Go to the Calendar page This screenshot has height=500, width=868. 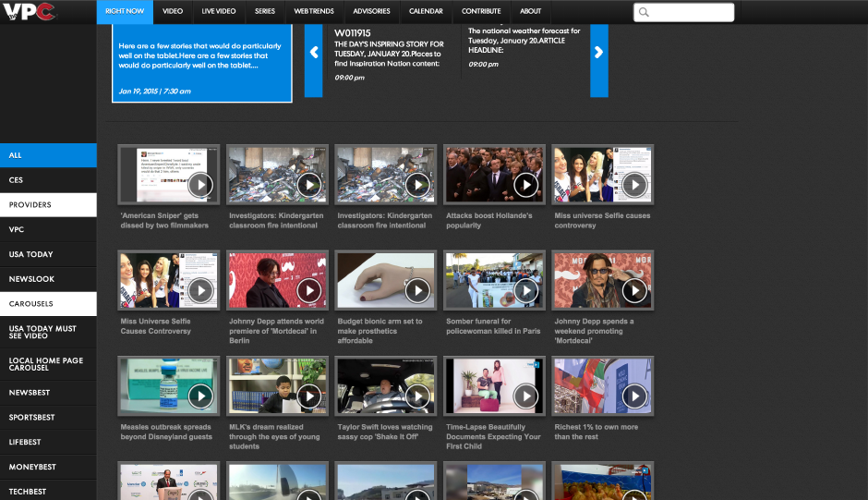point(426,12)
